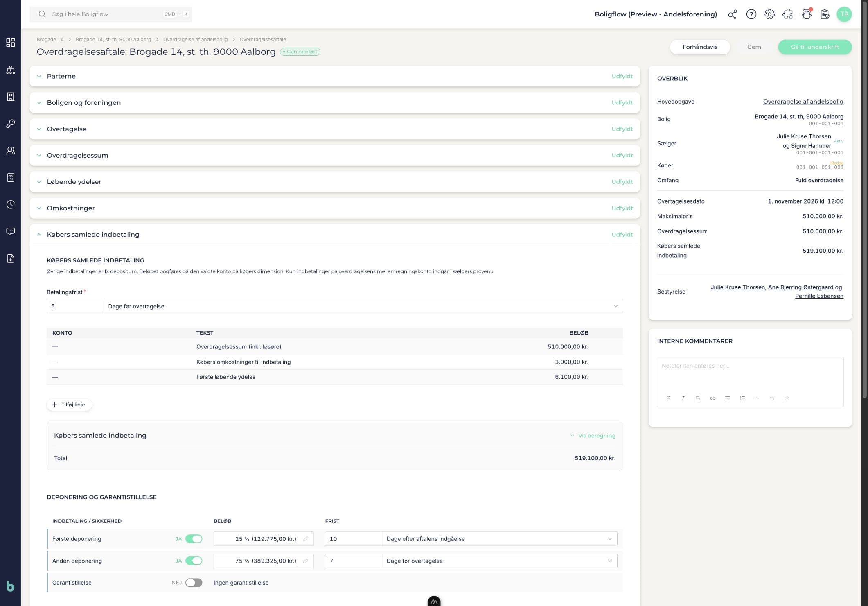The image size is (868, 606).
Task: Open the document download sidebar icon
Action: tap(11, 258)
